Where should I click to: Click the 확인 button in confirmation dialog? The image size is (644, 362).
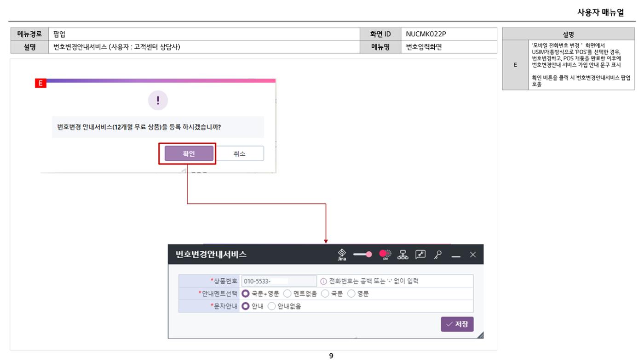click(x=189, y=154)
